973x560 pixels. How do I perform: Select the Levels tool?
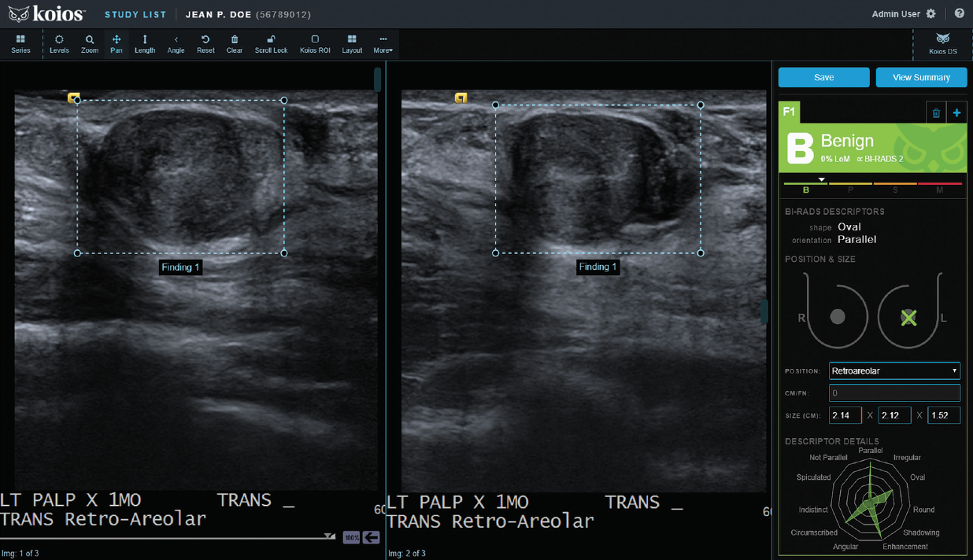(59, 43)
